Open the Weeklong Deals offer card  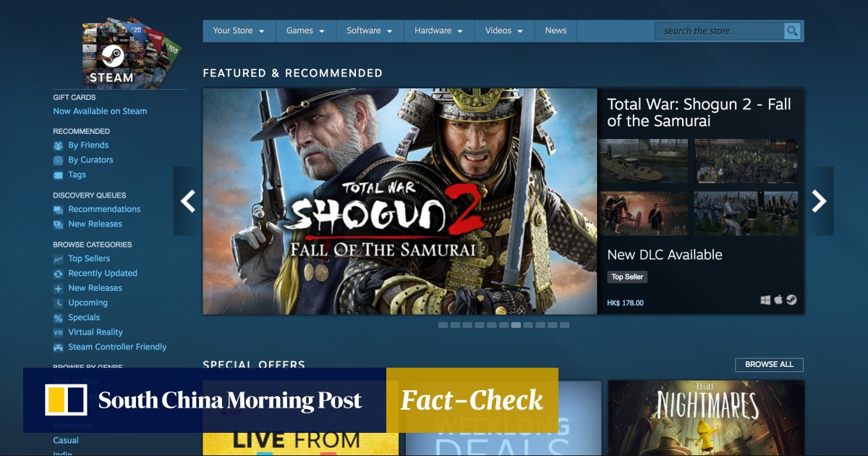pos(503,418)
